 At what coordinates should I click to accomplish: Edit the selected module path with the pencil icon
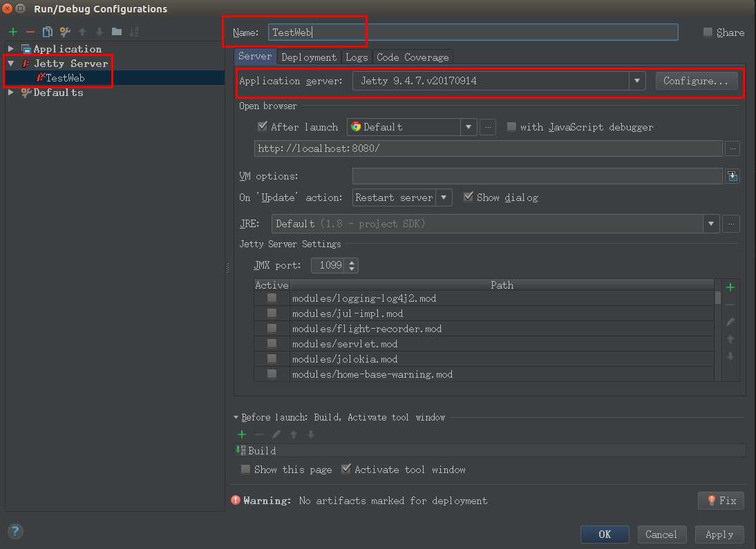coord(730,322)
